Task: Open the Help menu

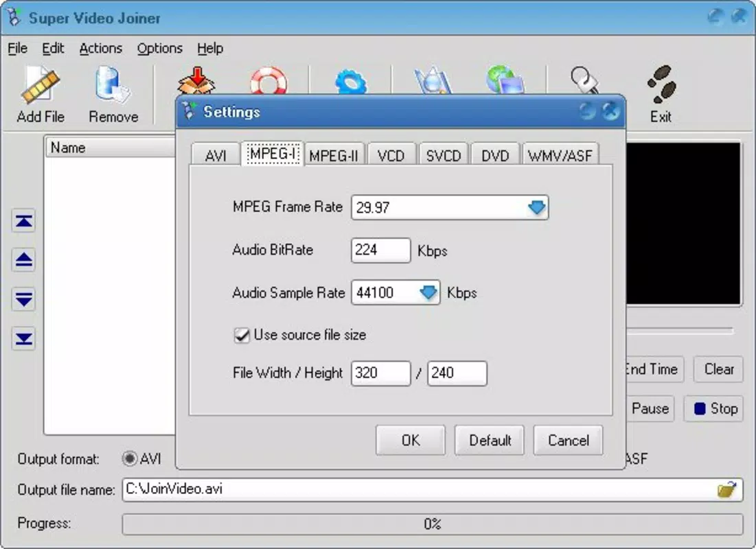Action: coord(210,49)
